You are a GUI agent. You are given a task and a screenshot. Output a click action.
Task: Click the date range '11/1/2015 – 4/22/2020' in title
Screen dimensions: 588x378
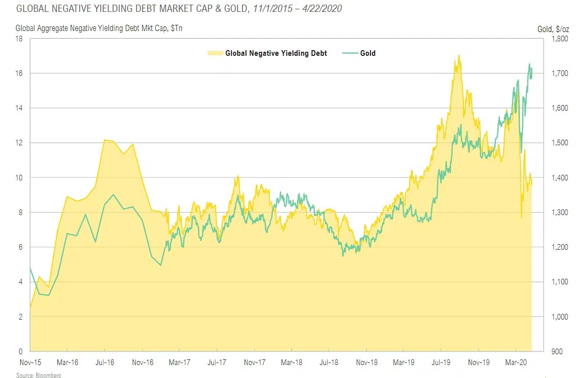click(297, 9)
